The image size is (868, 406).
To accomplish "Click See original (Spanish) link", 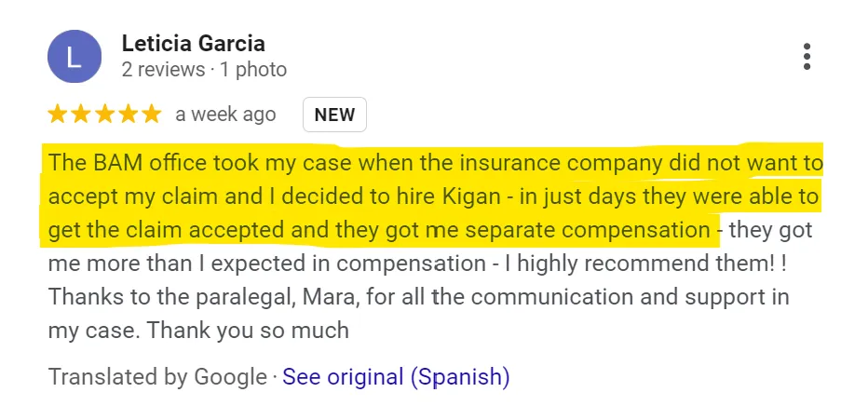I will click(396, 377).
